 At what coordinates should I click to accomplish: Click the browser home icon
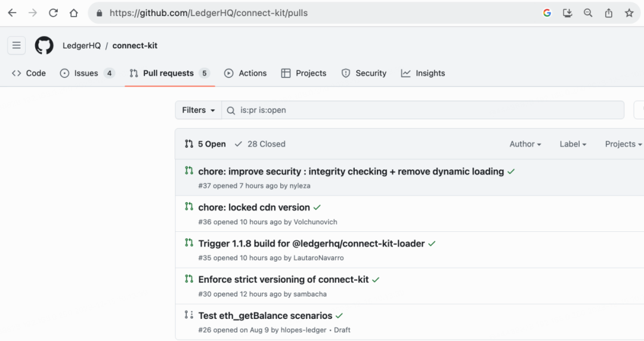[x=73, y=13]
